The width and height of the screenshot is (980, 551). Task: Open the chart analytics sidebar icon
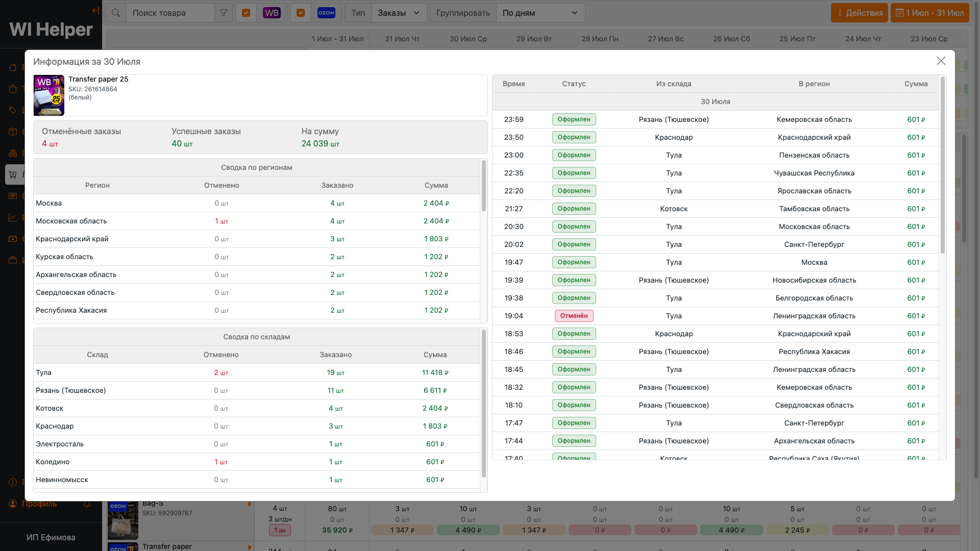[13, 217]
